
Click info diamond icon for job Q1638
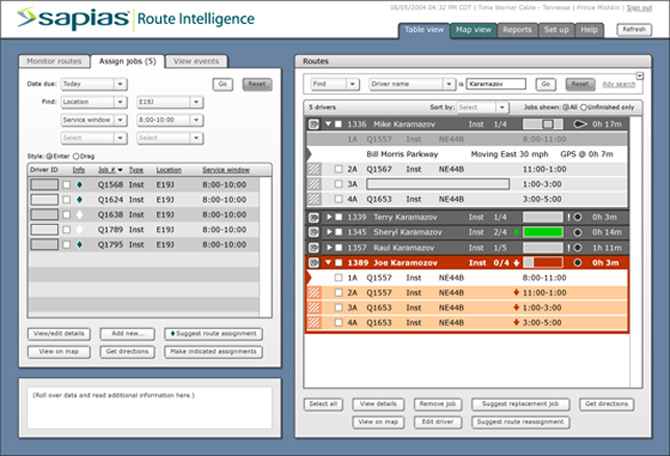(x=79, y=215)
